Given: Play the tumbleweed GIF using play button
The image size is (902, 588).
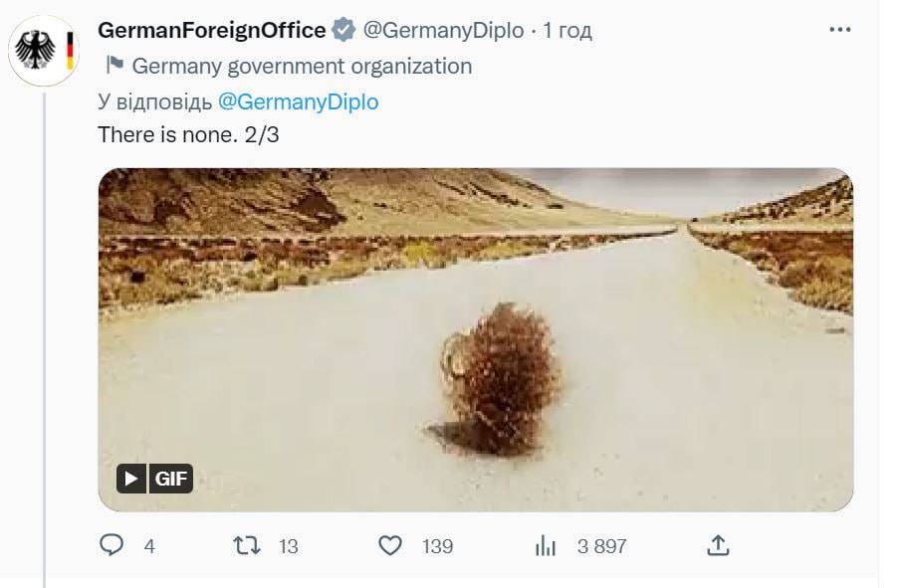Looking at the screenshot, I should click(132, 479).
